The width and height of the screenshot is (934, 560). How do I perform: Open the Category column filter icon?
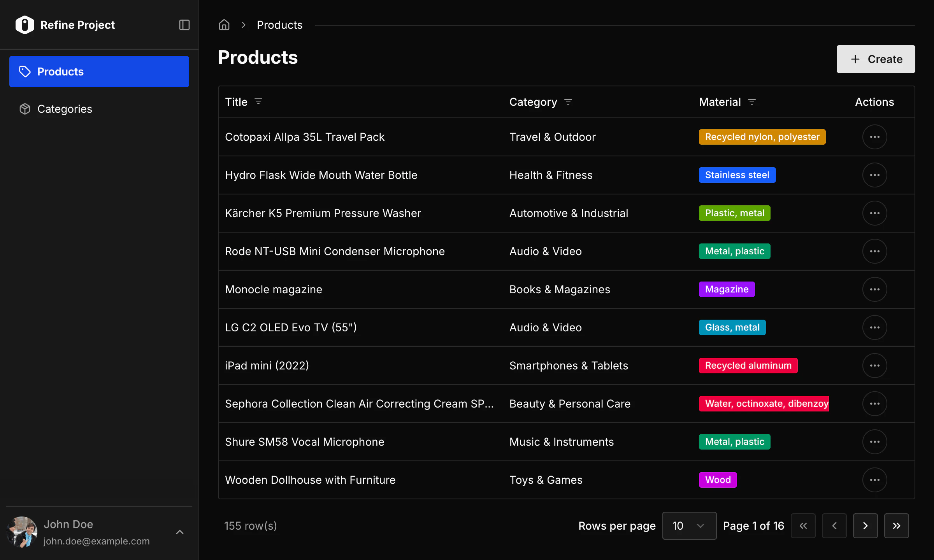pos(568,102)
